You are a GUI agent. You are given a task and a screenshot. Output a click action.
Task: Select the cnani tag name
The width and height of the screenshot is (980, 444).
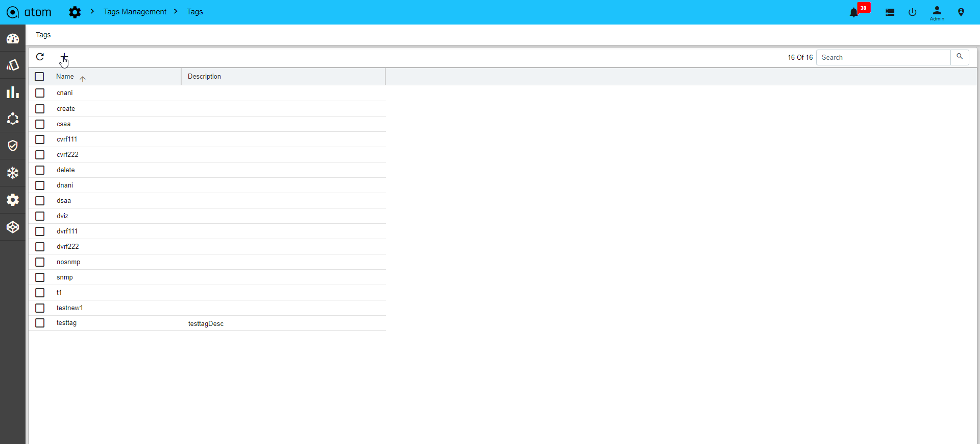(x=65, y=93)
